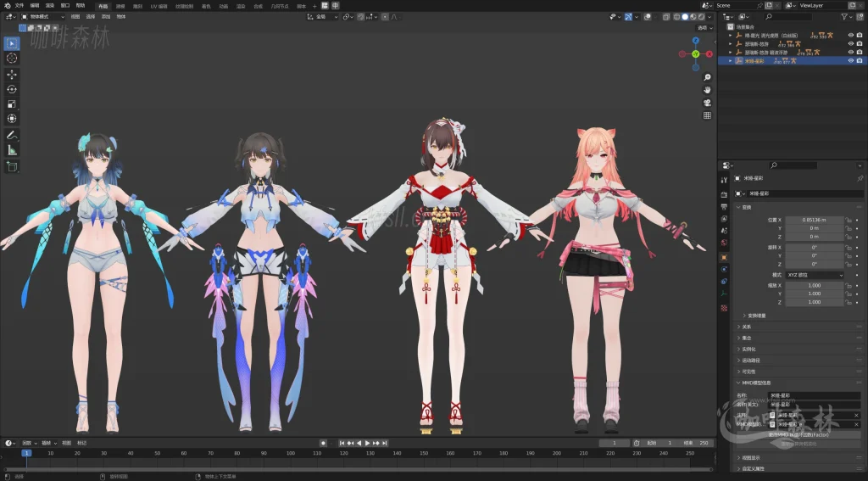The width and height of the screenshot is (868, 481).
Task: Open the Texture properties tab
Action: click(724, 308)
